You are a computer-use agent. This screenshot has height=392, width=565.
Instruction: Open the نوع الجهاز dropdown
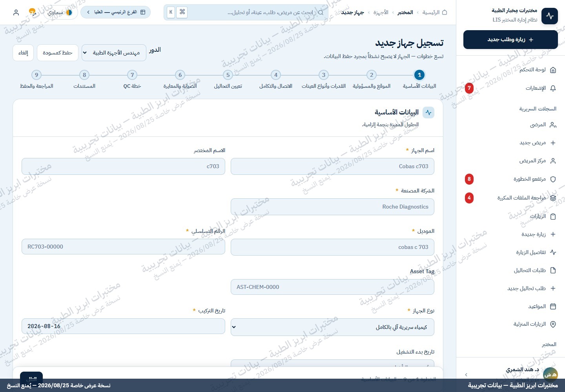[x=332, y=327]
